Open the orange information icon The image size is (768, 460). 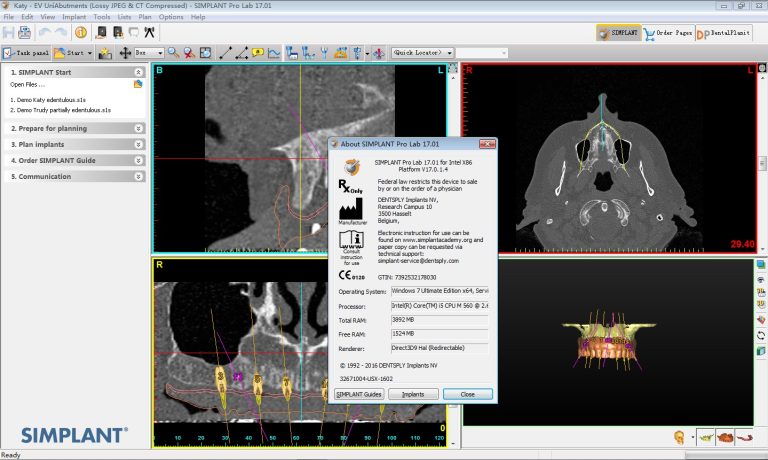coord(81,33)
